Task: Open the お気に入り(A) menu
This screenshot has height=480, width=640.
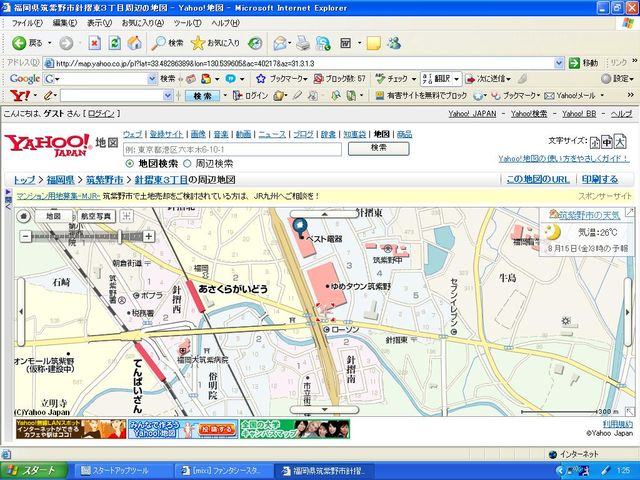Action: (140, 22)
